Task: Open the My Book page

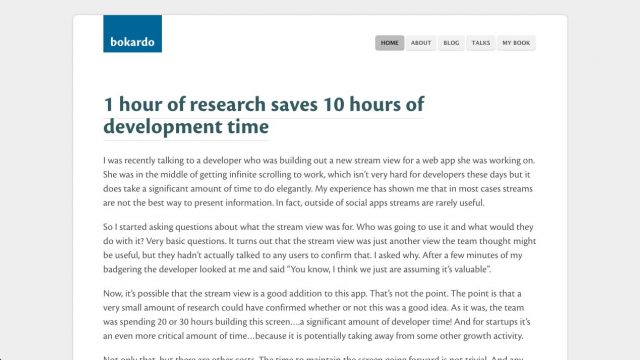Action: coord(516,43)
